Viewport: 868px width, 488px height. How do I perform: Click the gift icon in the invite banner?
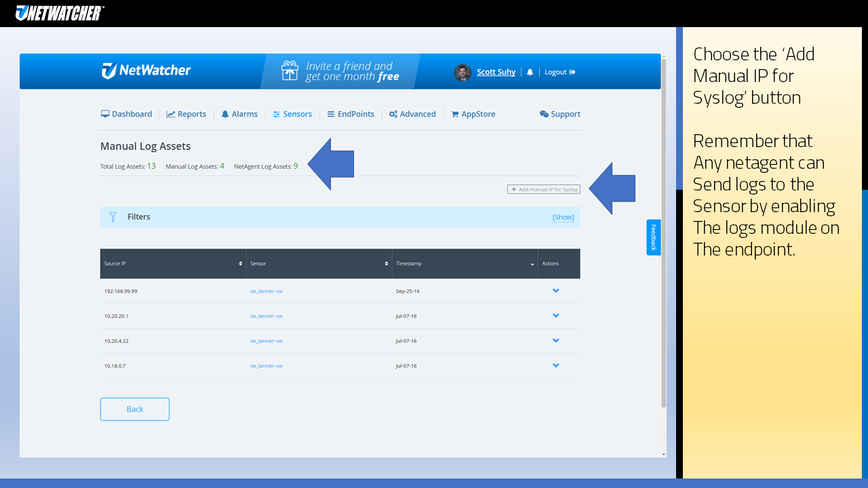[x=290, y=70]
